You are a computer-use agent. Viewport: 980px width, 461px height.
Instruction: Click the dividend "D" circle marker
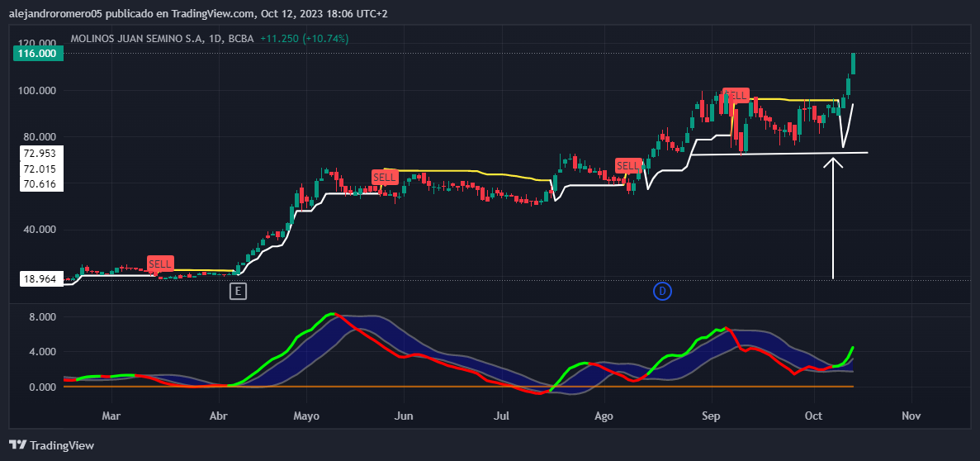(x=662, y=291)
